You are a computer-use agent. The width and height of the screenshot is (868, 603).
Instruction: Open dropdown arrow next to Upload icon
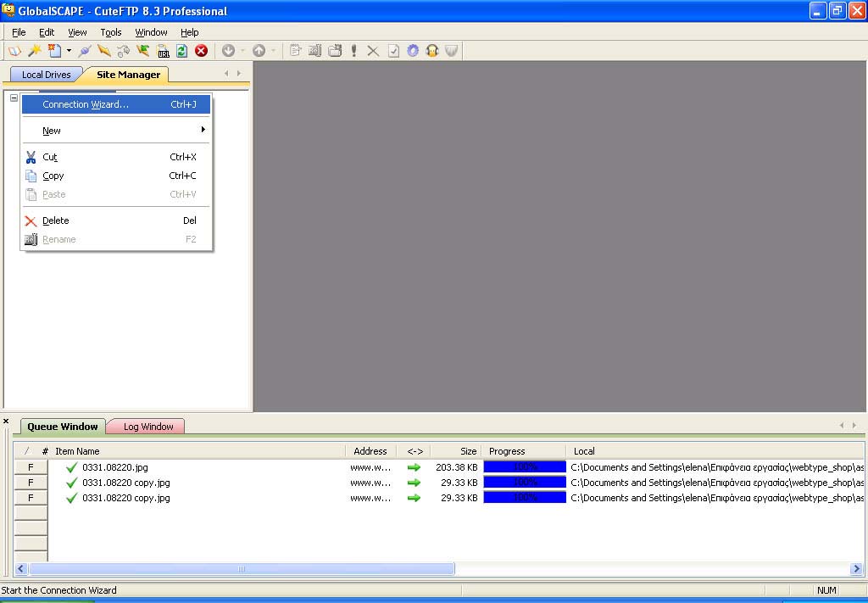point(274,51)
